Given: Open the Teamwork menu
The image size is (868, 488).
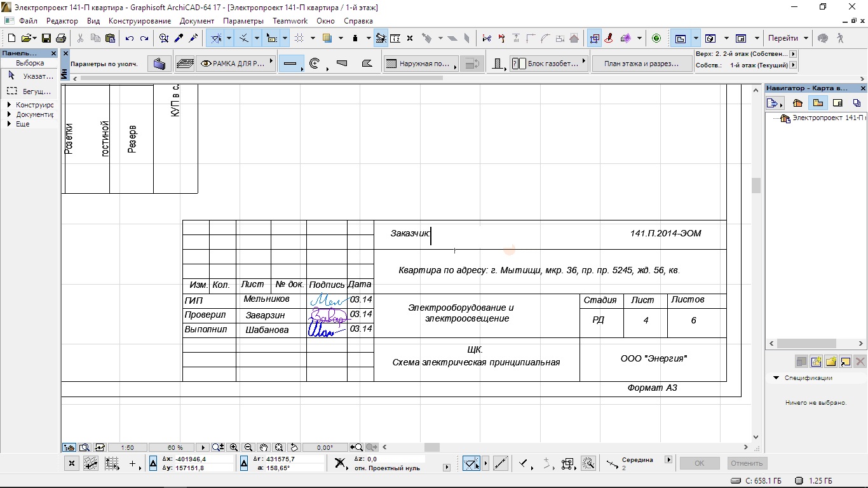Looking at the screenshot, I should click(290, 21).
